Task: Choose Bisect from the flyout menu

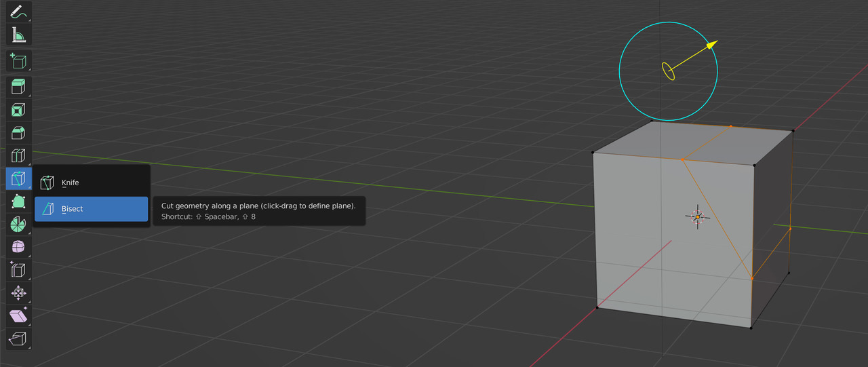Action: pyautogui.click(x=91, y=209)
